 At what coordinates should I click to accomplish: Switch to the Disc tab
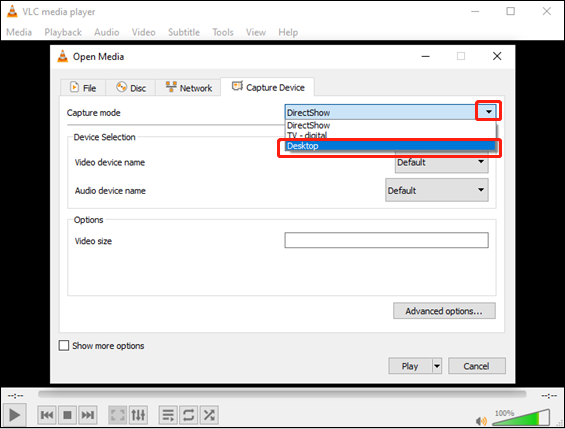click(x=130, y=88)
